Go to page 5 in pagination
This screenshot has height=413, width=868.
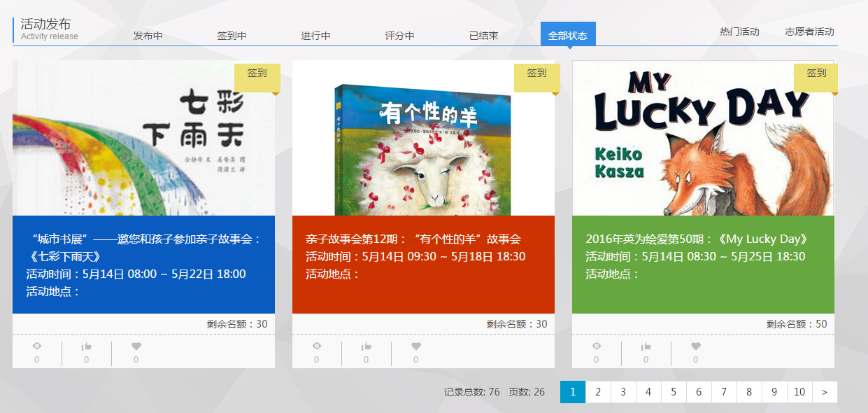tap(674, 392)
